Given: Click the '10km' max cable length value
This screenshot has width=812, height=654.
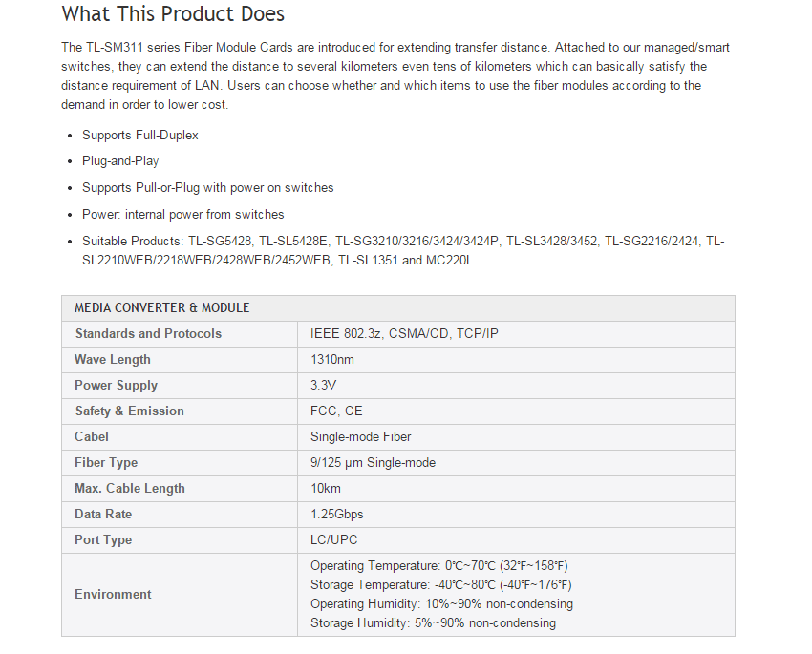Looking at the screenshot, I should [327, 489].
